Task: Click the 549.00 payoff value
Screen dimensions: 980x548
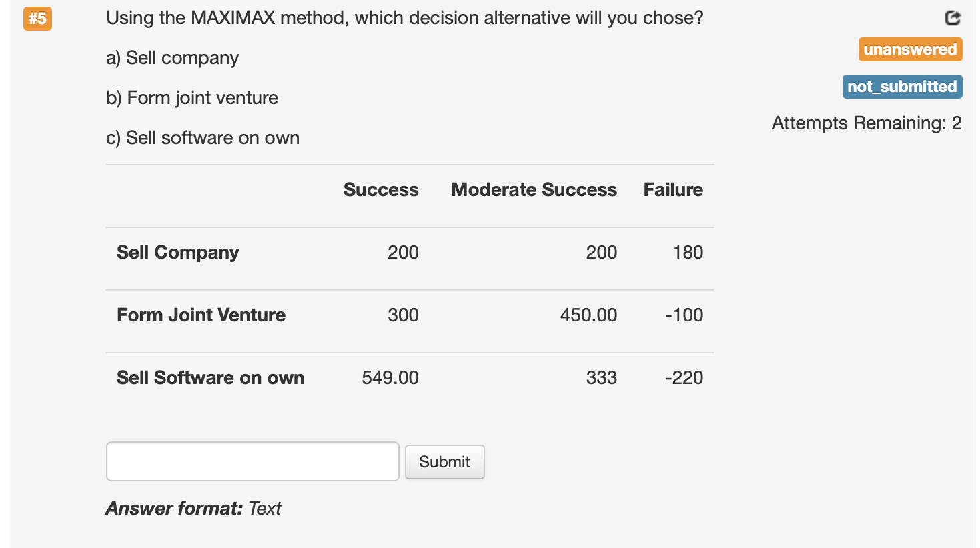Action: click(x=390, y=377)
